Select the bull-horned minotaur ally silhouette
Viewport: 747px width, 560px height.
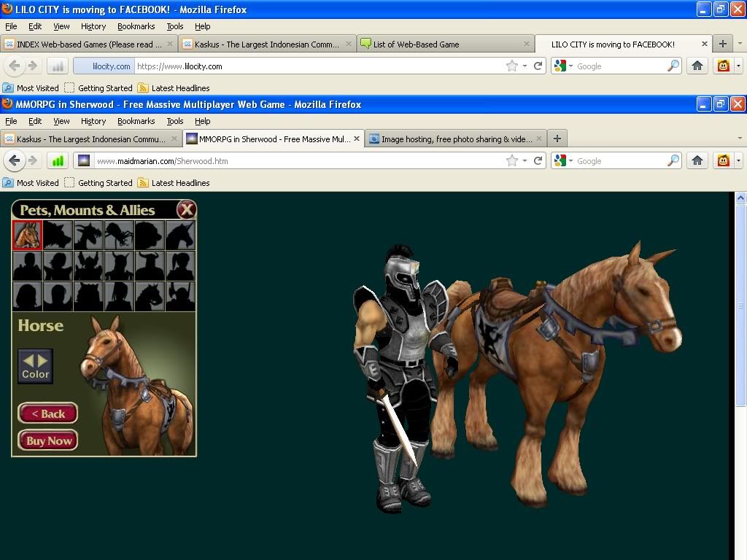point(149,265)
